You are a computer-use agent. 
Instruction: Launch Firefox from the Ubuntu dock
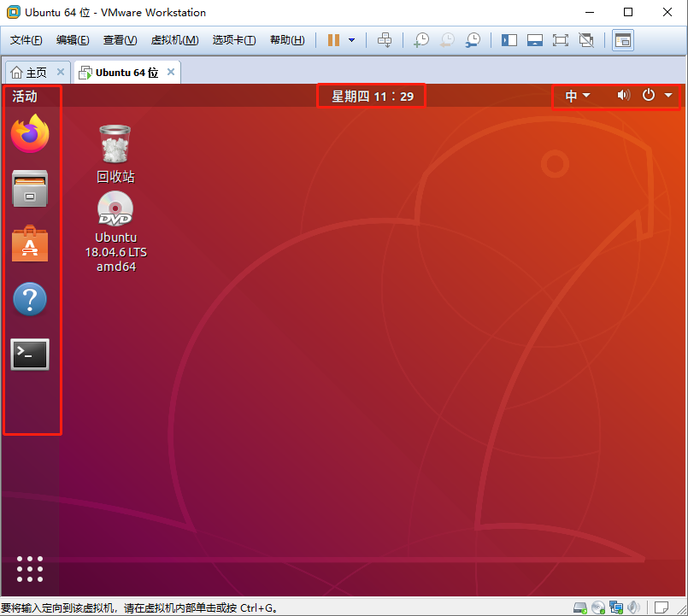click(30, 136)
